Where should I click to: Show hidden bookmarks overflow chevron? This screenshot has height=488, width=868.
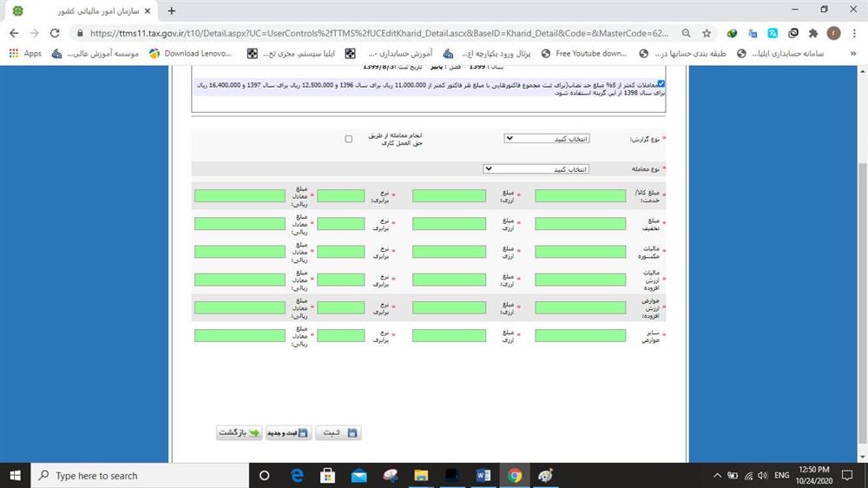point(853,54)
